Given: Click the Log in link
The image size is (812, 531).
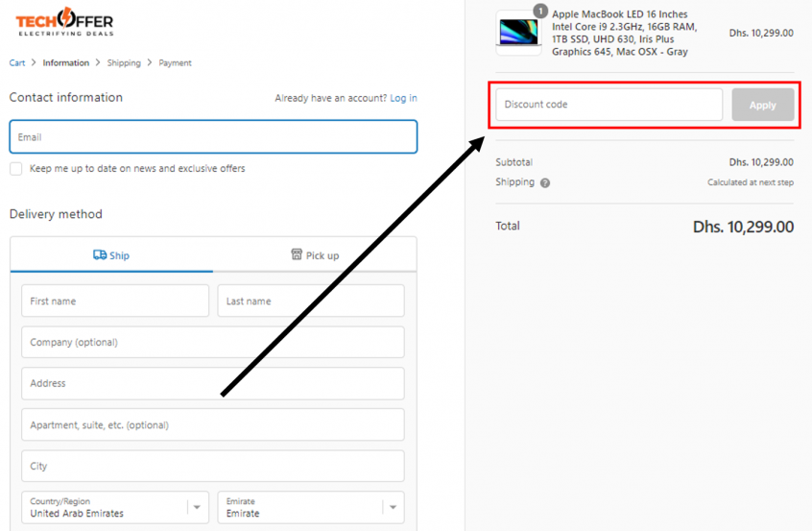Looking at the screenshot, I should (x=403, y=98).
